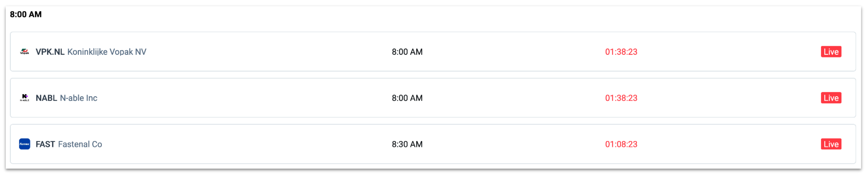Click the Live badge for Fastenal
This screenshot has height=177, width=868.
[831, 144]
